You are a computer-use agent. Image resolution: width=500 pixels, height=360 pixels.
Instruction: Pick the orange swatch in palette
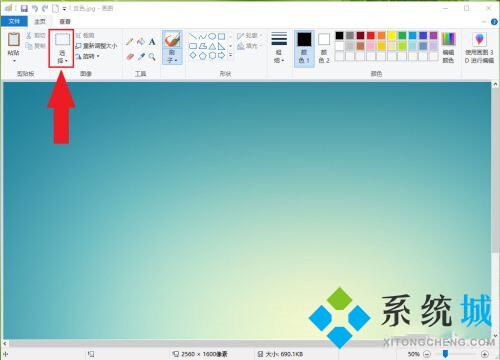pos(381,35)
